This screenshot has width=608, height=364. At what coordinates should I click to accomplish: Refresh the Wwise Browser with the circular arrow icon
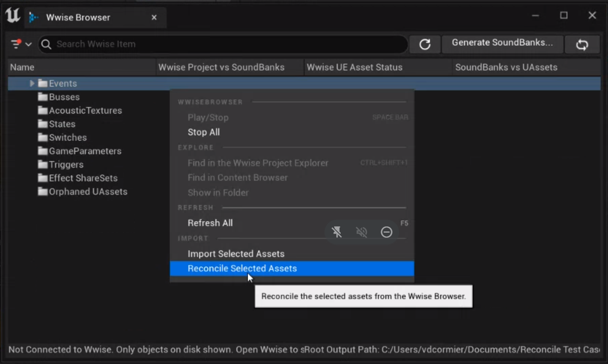pyautogui.click(x=424, y=44)
